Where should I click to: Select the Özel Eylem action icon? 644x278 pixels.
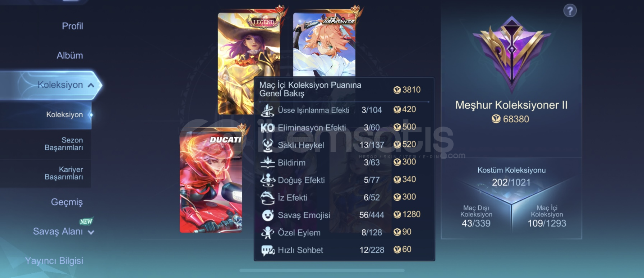click(x=267, y=232)
